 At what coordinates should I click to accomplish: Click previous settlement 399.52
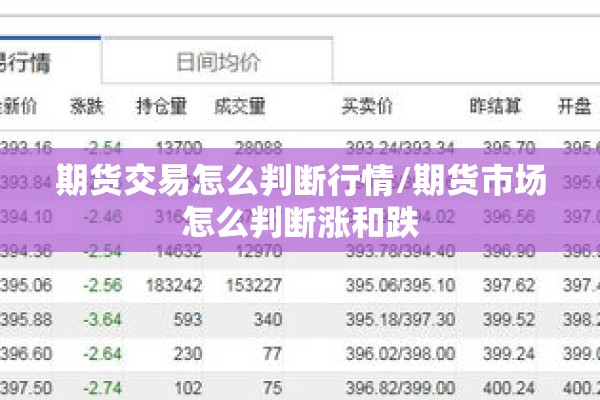click(x=509, y=320)
